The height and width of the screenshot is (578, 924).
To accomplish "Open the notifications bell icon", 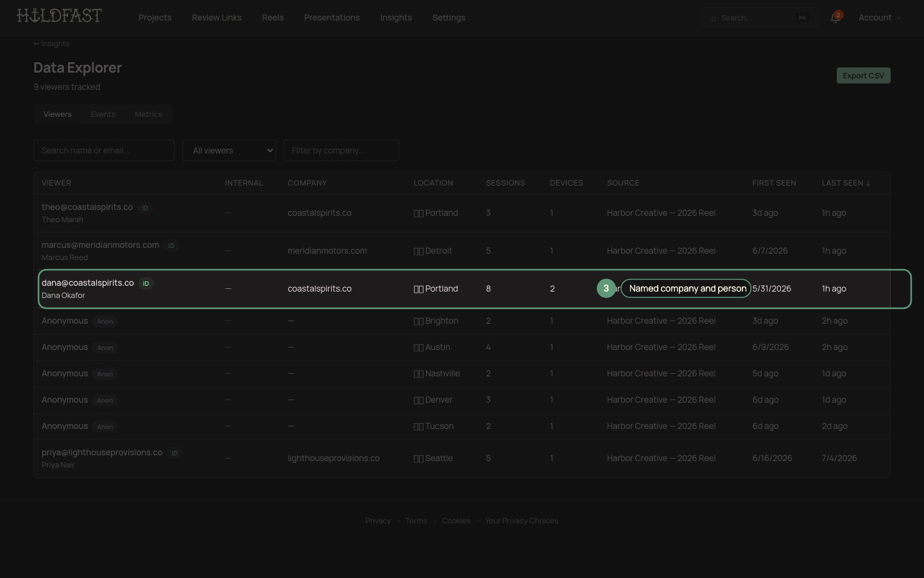I will tap(834, 18).
